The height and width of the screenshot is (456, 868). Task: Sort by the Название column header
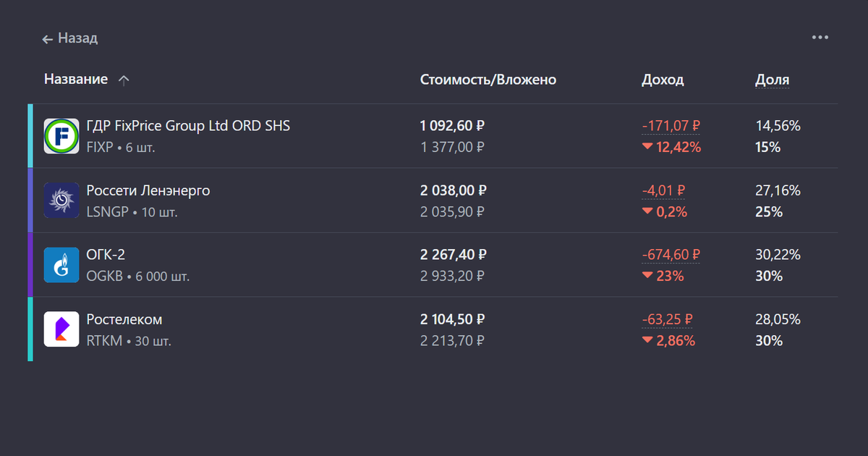click(76, 80)
